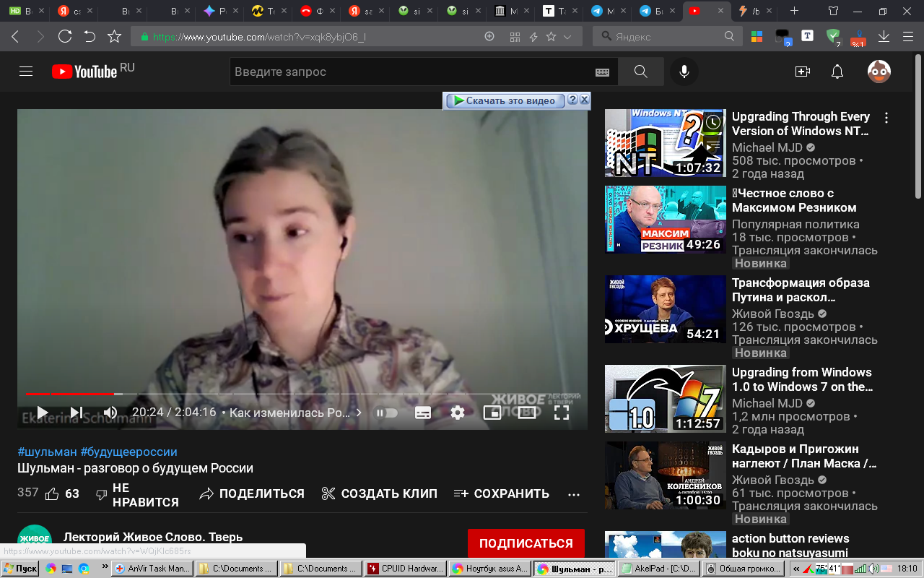Open channel 'Лекторий Живое Слово. Тверь'
The image size is (924, 578).
coord(153,538)
